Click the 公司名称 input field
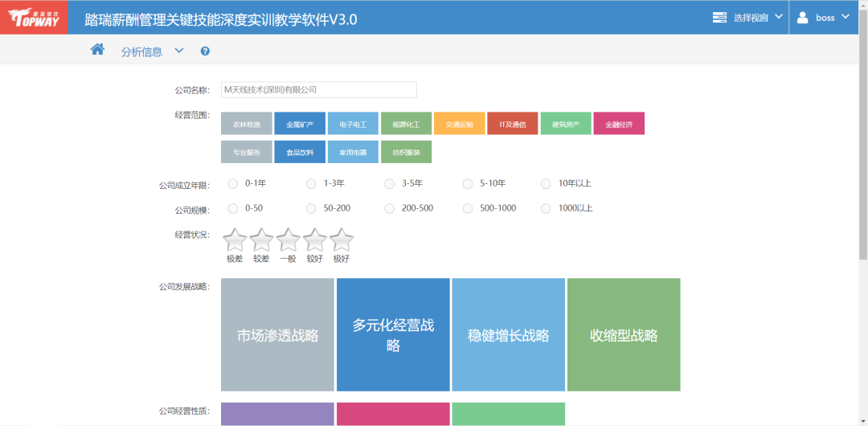Screen dimensions: 868x426 (319, 90)
